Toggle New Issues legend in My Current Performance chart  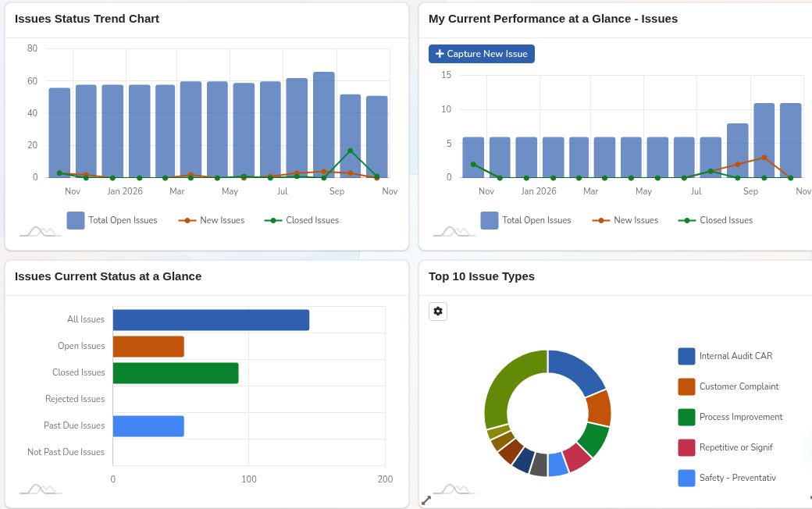pyautogui.click(x=625, y=220)
